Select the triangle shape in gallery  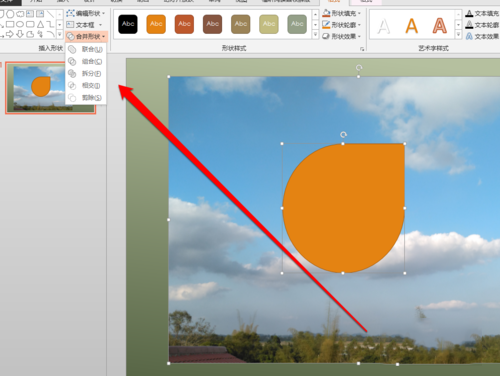pyautogui.click(x=40, y=24)
